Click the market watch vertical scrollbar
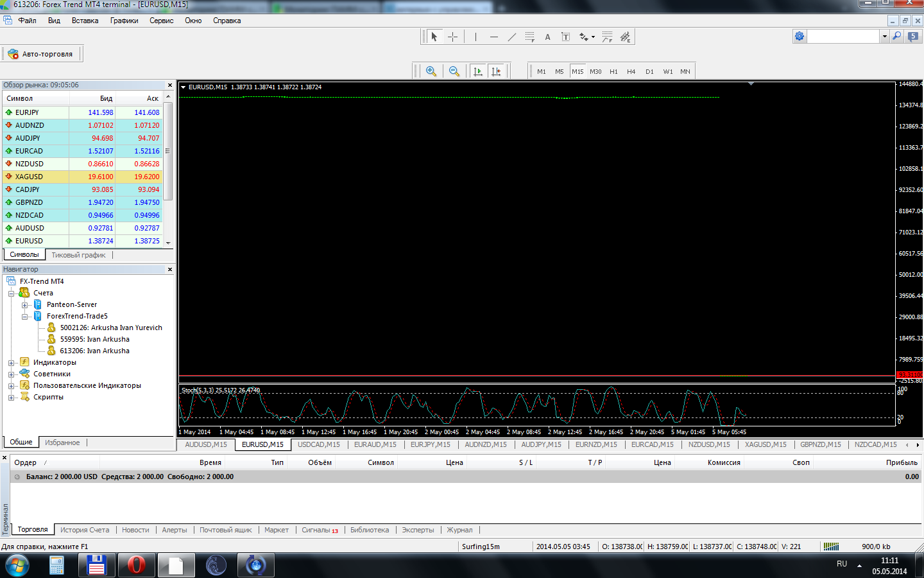924x578 pixels. [168, 151]
